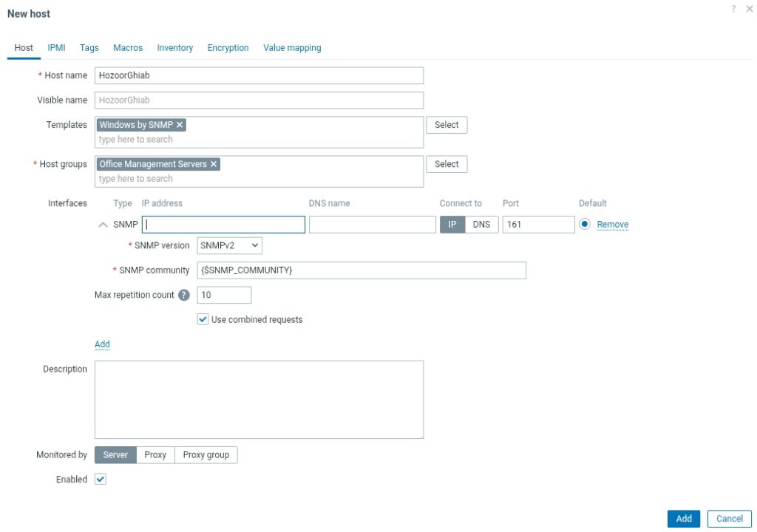The width and height of the screenshot is (757, 532).
Task: Open the Inventory tab
Action: 174,48
